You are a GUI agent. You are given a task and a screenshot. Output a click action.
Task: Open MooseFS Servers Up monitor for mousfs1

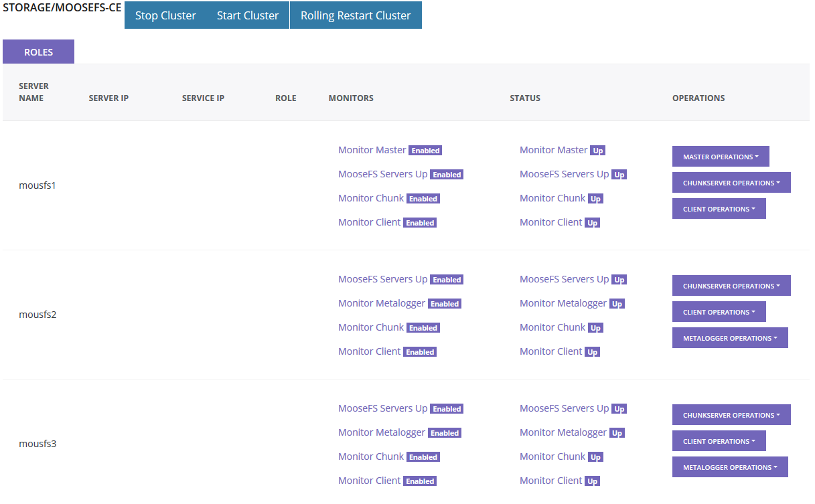pos(383,174)
